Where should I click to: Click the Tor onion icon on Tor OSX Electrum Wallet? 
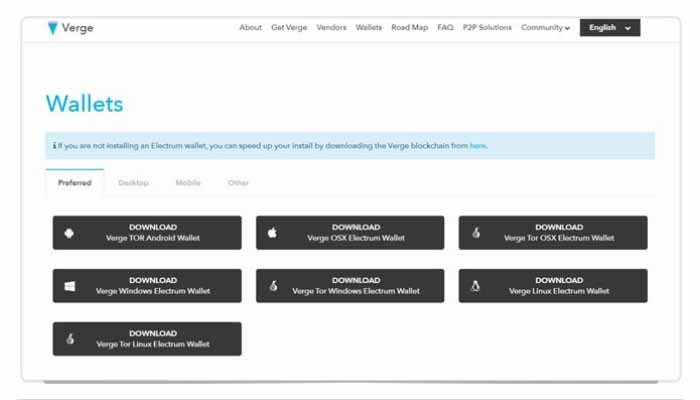tap(476, 233)
